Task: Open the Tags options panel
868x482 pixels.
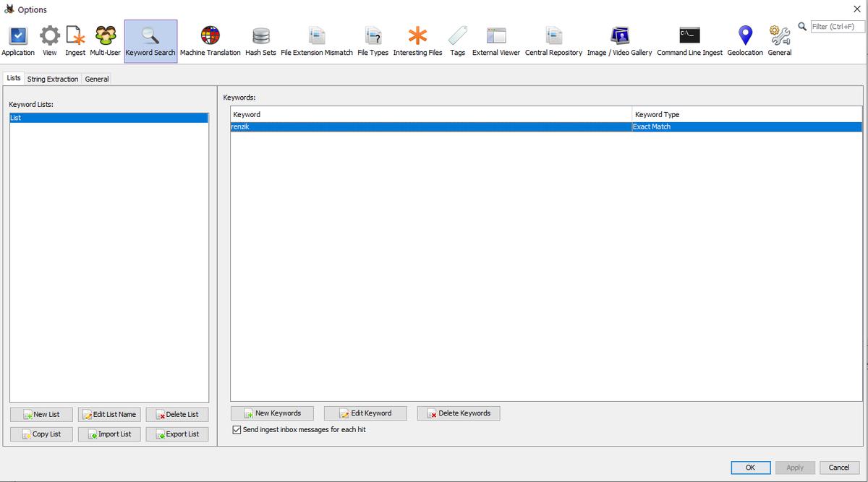Action: click(457, 41)
